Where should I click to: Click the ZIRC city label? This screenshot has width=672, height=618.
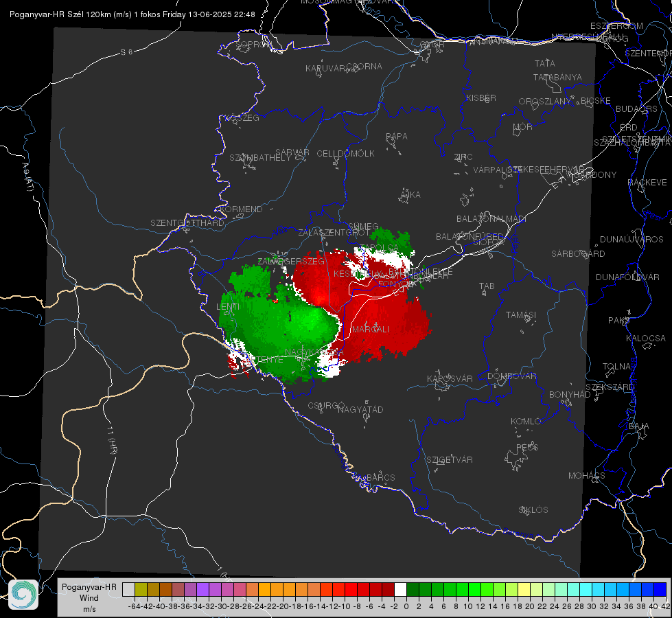(x=463, y=157)
